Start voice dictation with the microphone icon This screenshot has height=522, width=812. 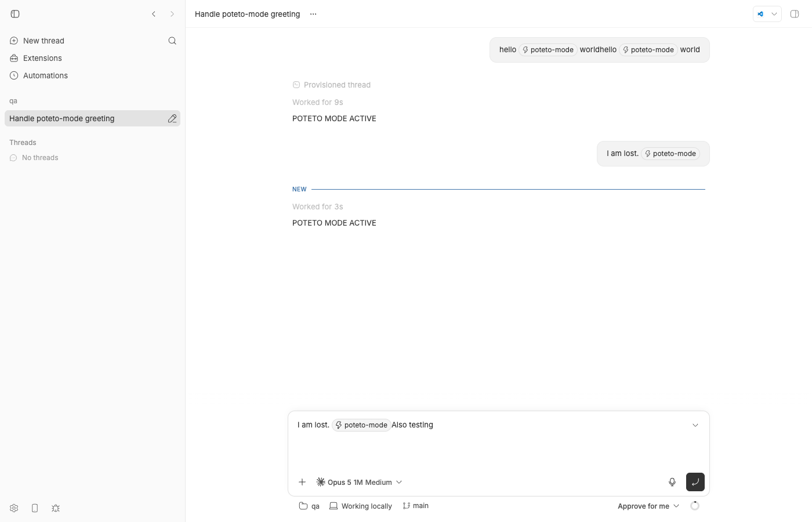[x=672, y=482]
